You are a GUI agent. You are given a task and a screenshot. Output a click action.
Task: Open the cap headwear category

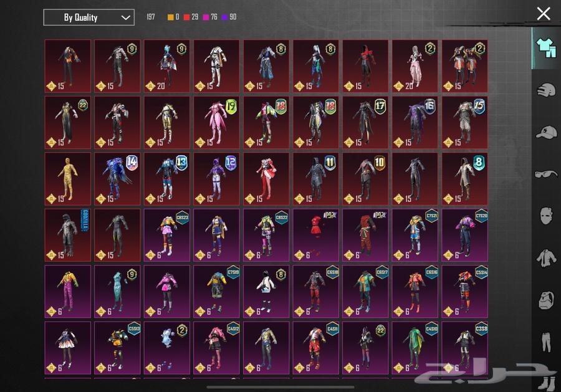click(546, 132)
